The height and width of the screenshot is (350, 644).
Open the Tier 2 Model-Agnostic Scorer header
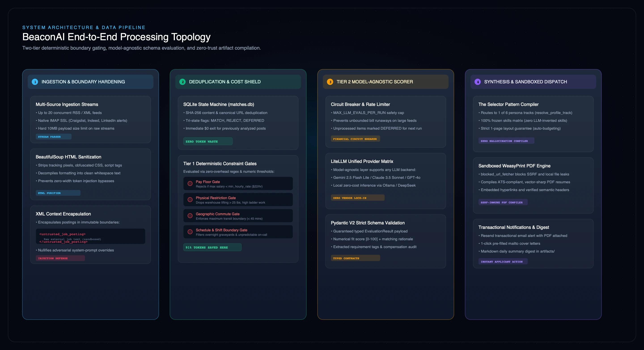(386, 82)
